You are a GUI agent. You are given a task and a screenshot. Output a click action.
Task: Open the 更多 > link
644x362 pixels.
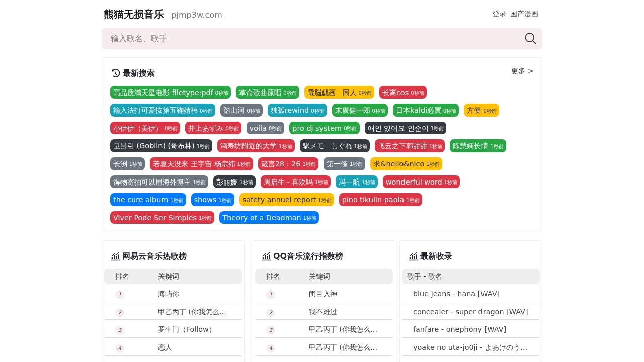pos(522,71)
